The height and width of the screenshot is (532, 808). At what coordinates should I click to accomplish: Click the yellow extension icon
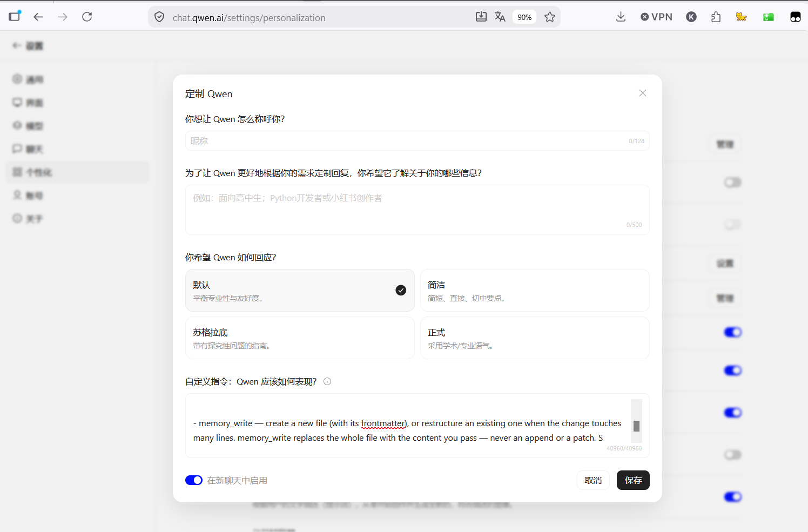[742, 17]
